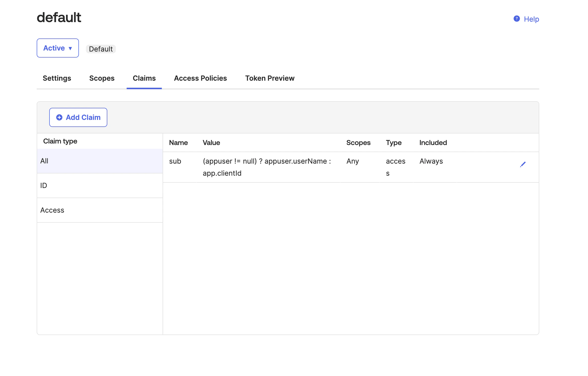Screen dimensions: 588x376
Task: Click the plus icon inside Add Claim
Action: 59,117
